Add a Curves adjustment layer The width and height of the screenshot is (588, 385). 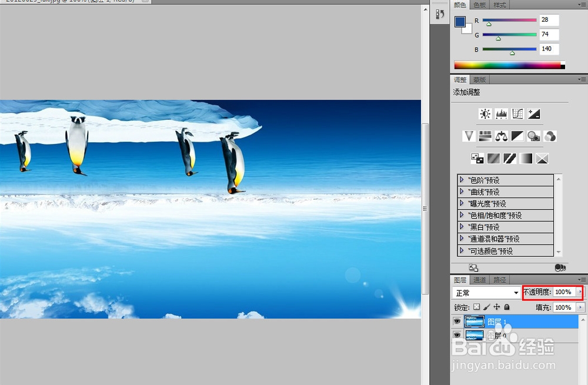pos(517,113)
